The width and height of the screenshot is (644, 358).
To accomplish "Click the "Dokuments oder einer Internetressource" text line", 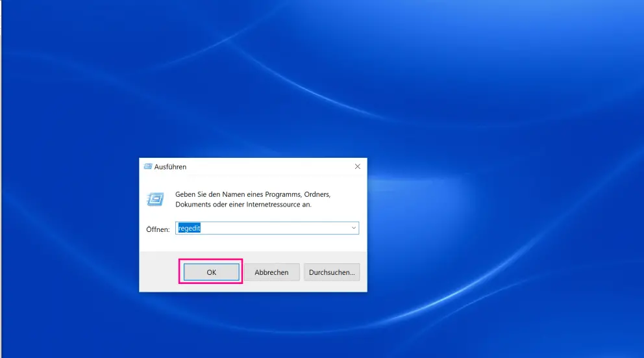I will click(243, 204).
